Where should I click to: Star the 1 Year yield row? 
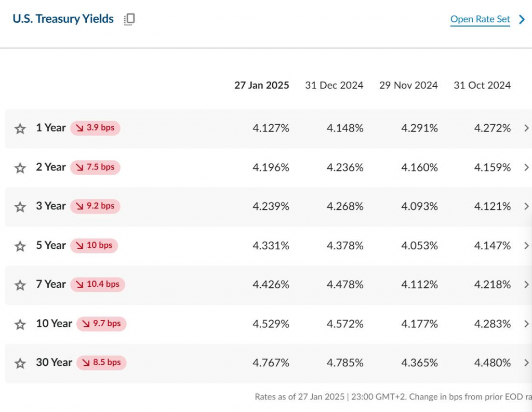coord(20,129)
